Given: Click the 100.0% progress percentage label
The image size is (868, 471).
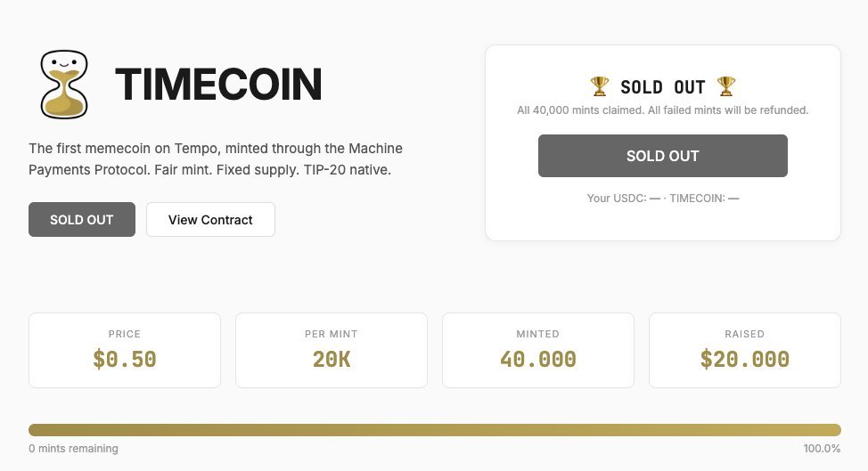Looking at the screenshot, I should [822, 449].
